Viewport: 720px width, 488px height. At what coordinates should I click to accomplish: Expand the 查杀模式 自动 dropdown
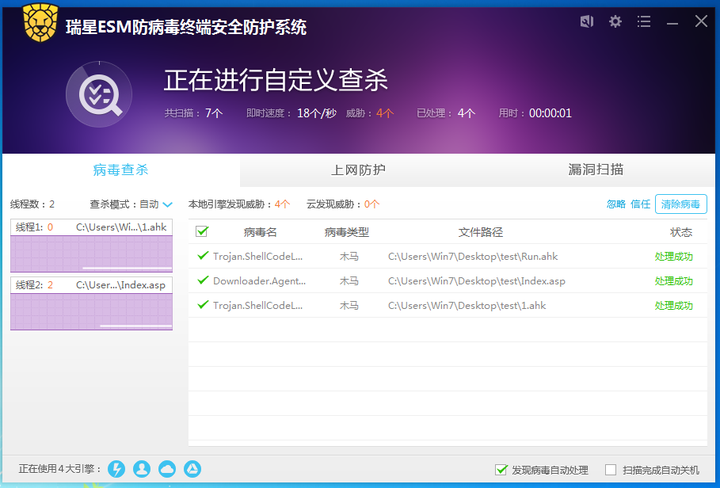pos(167,204)
